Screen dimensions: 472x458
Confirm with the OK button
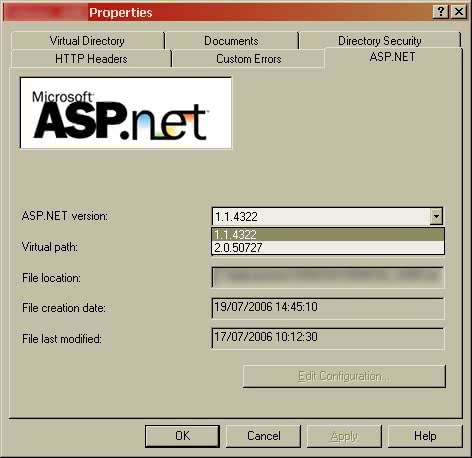(x=182, y=436)
